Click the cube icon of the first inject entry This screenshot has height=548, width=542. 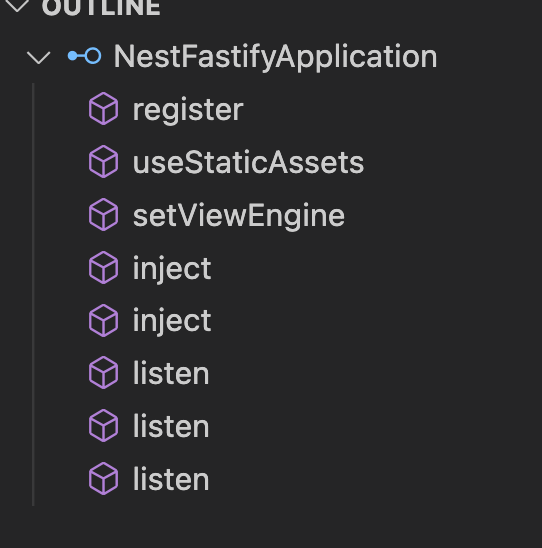[103, 267]
